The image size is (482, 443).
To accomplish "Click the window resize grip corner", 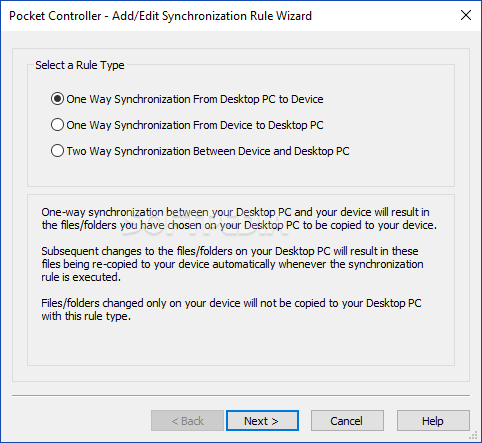I will 474,435.
